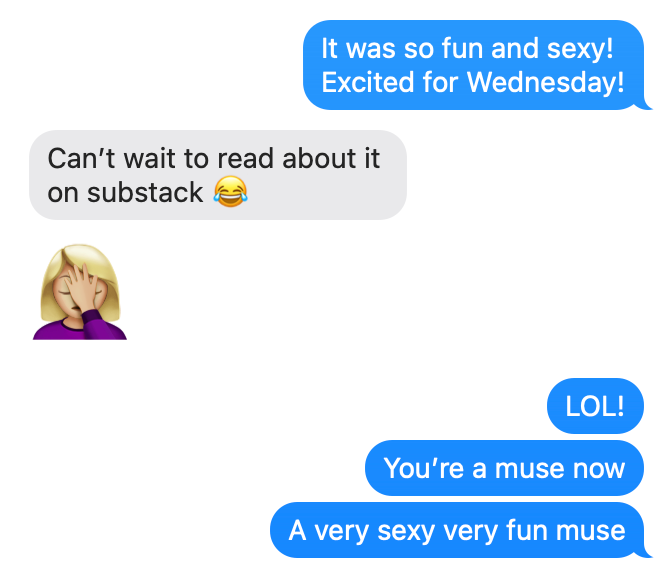Select the 'LOL!' message bubble
Screen dimensions: 672x572
(595, 406)
